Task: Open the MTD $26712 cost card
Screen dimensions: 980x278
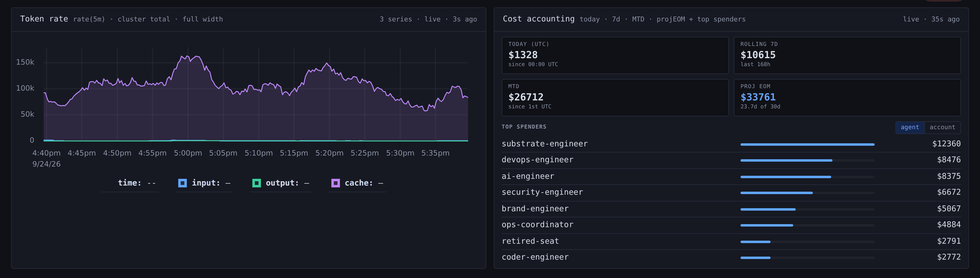Action: point(615,97)
